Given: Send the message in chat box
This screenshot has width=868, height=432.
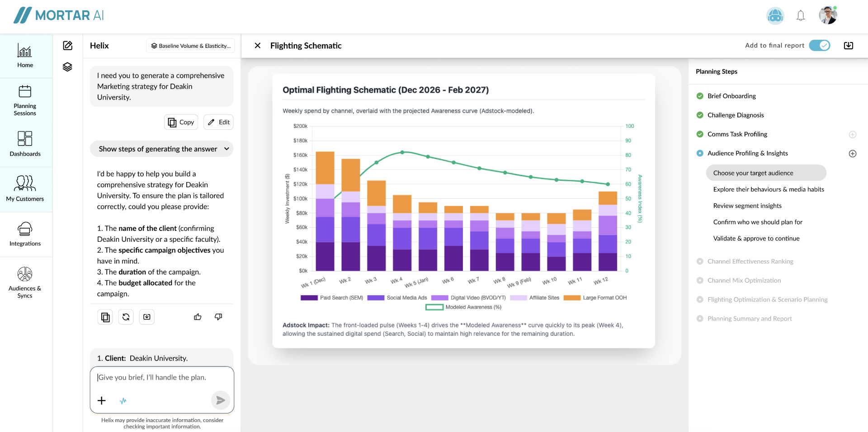Looking at the screenshot, I should [x=220, y=400].
